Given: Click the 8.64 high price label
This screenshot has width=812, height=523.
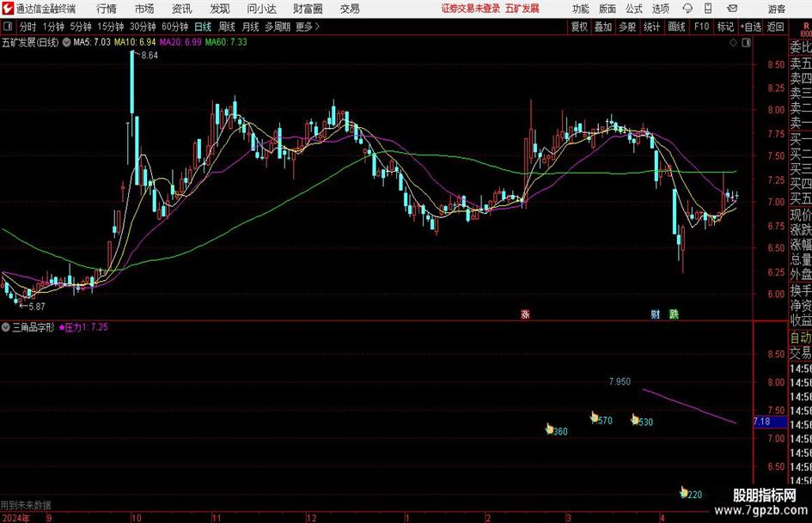Looking at the screenshot, I should [150, 56].
